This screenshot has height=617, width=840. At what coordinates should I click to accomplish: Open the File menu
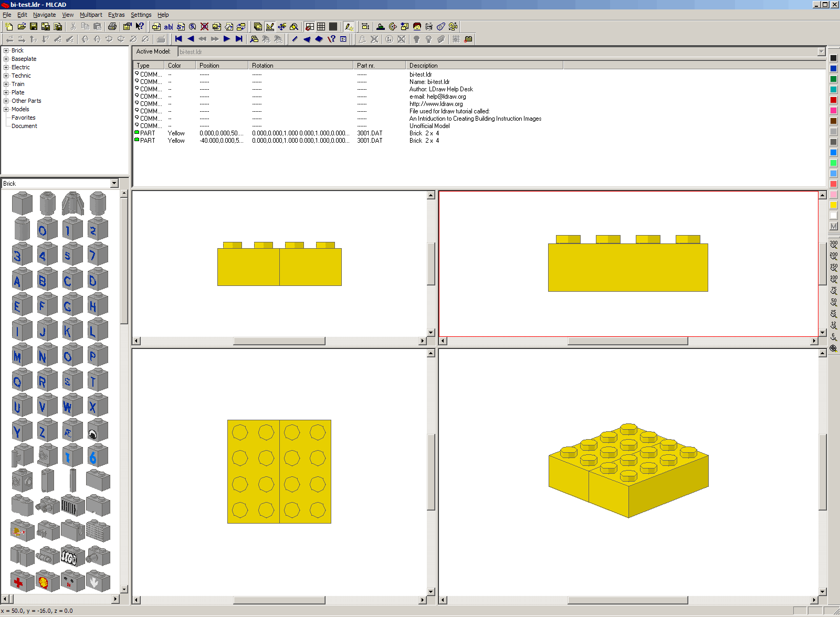[7, 15]
